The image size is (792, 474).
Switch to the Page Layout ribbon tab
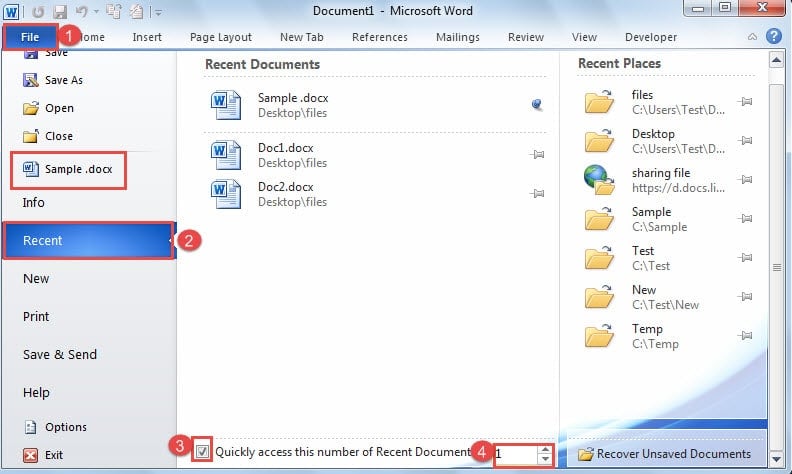220,37
